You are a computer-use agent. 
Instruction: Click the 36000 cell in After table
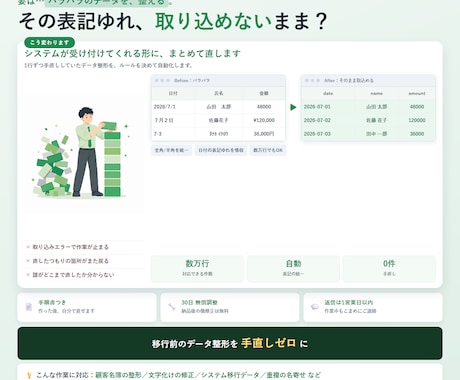coord(417,134)
